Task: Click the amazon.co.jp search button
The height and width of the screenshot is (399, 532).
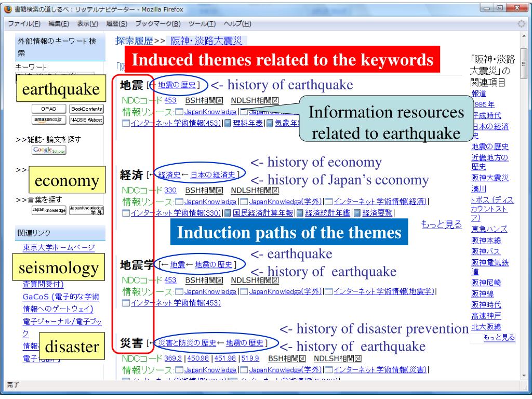Action: (48, 120)
